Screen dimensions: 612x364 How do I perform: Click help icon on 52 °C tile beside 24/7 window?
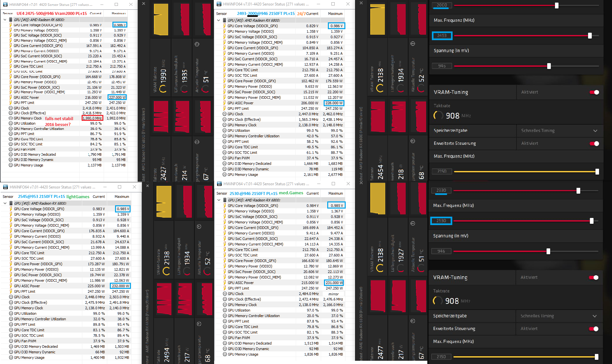point(413,44)
